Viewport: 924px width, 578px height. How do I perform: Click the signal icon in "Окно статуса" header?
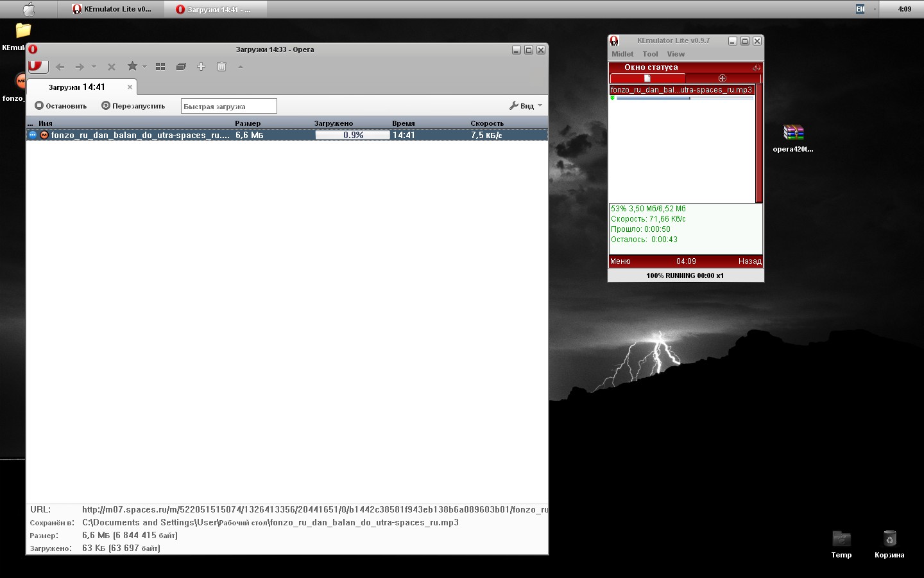757,67
